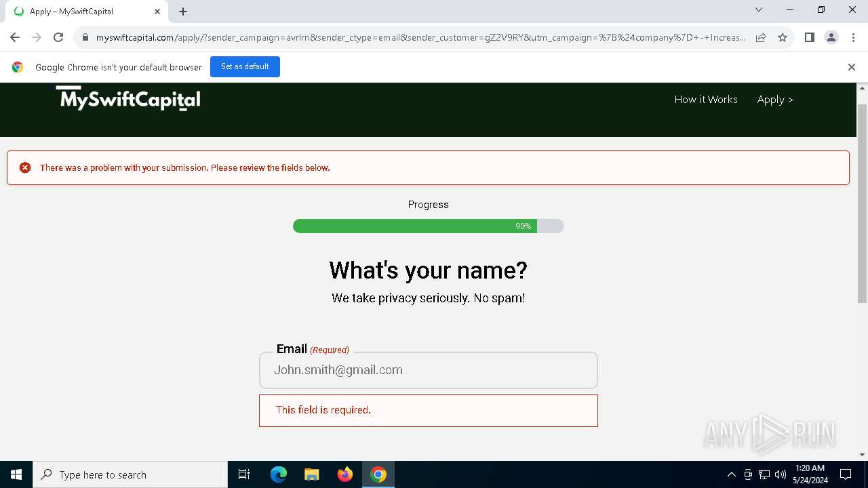Click the address bar URL
Image resolution: width=868 pixels, height=488 pixels.
420,38
